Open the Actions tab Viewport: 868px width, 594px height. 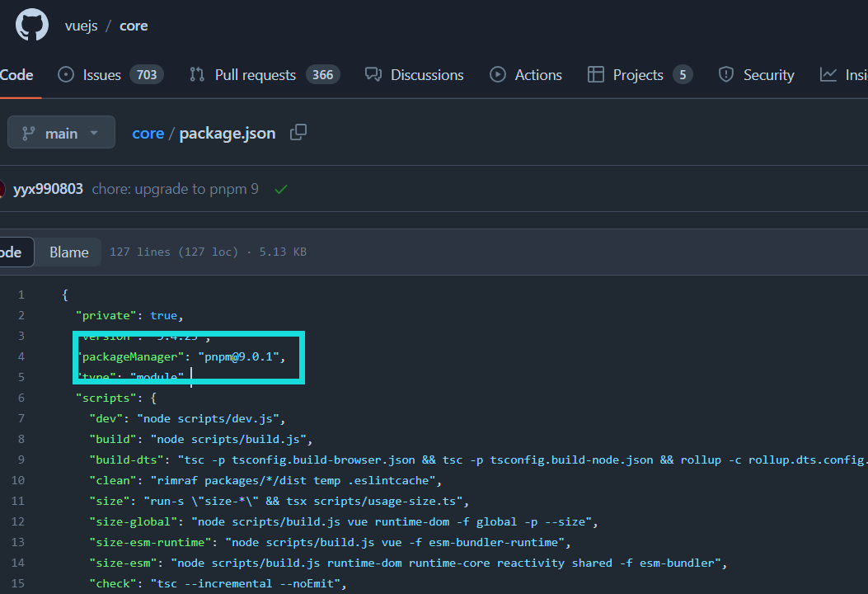click(538, 75)
